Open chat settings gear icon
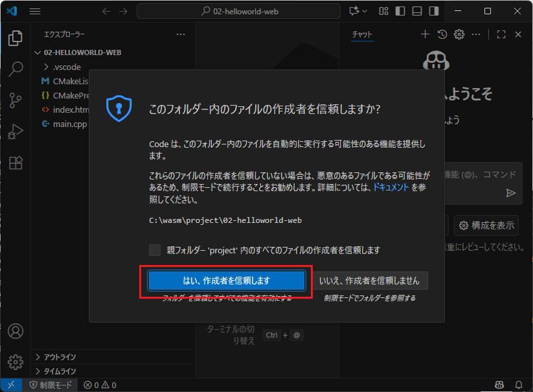Screen dimensions: 533x392 [x=459, y=34]
